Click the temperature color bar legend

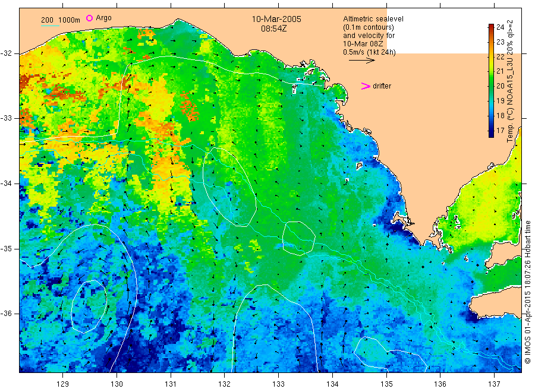click(x=491, y=81)
